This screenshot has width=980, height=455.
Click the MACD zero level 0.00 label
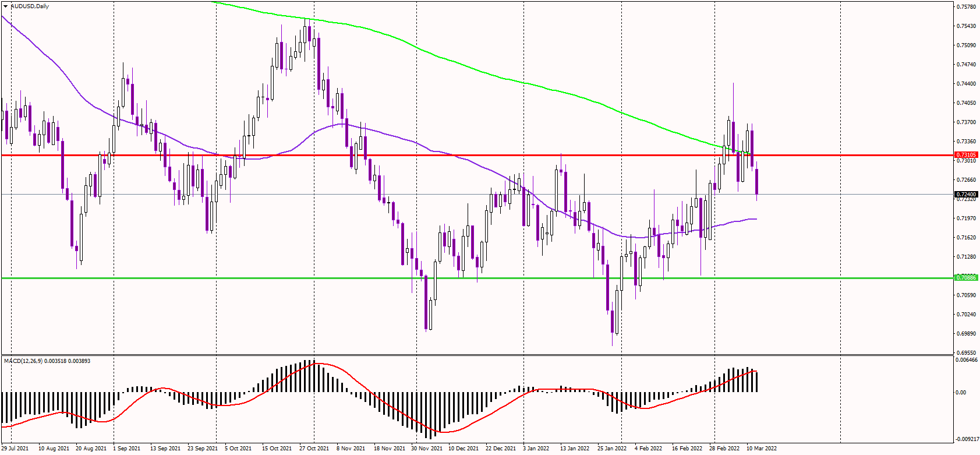click(961, 393)
